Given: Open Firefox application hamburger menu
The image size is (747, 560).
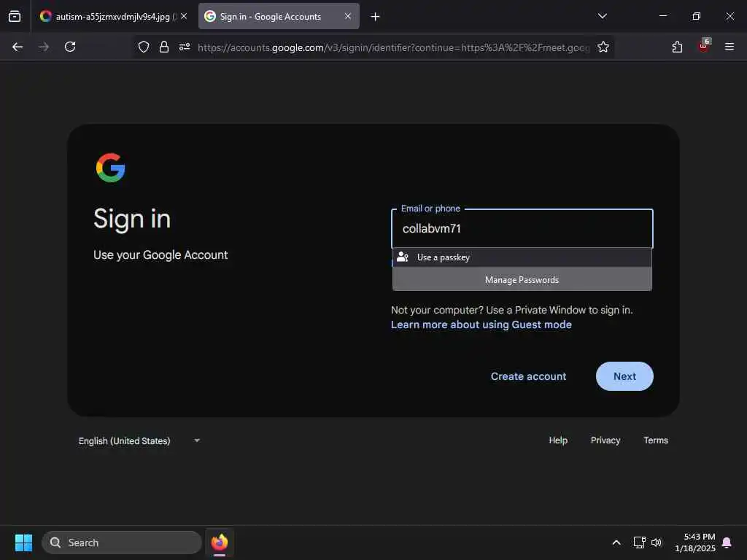Looking at the screenshot, I should coord(729,47).
